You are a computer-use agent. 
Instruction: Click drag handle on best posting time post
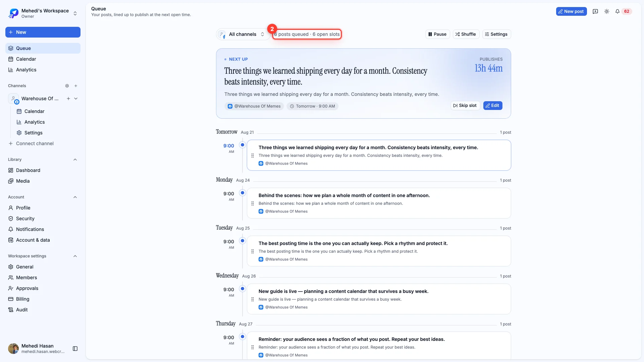[x=253, y=251]
